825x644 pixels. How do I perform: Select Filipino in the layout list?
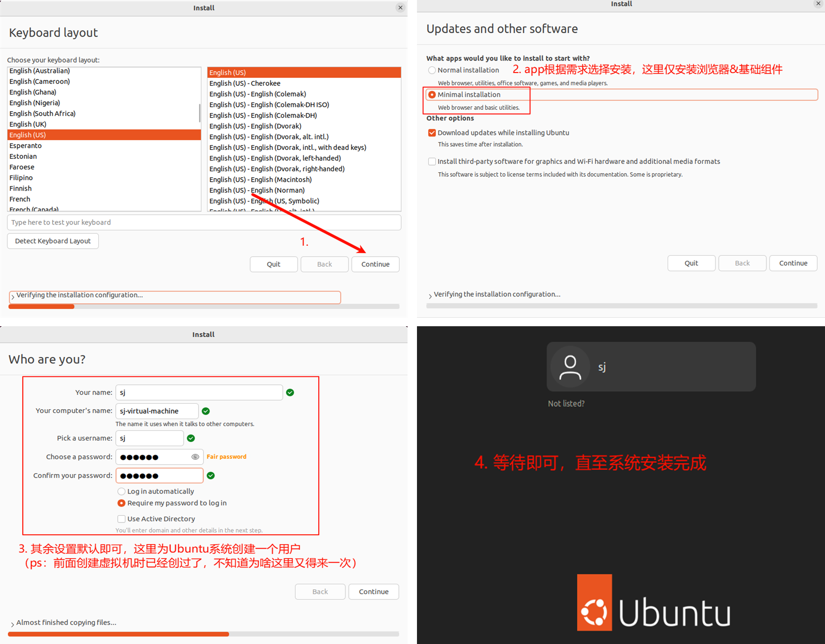104,178
